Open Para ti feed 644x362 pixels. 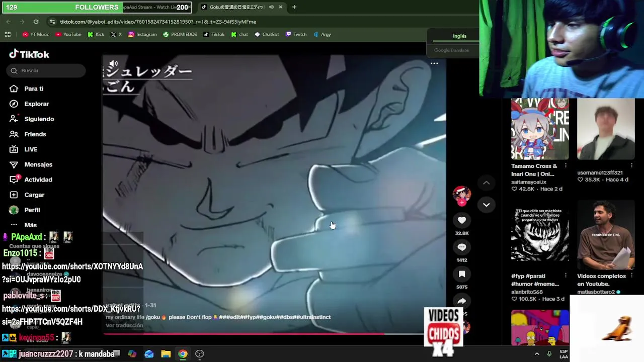pos(34,88)
